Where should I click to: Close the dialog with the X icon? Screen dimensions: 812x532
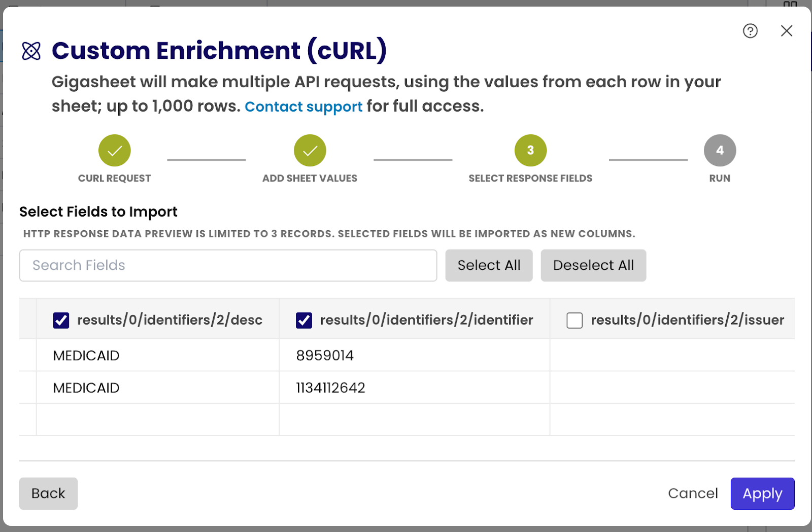(x=786, y=31)
